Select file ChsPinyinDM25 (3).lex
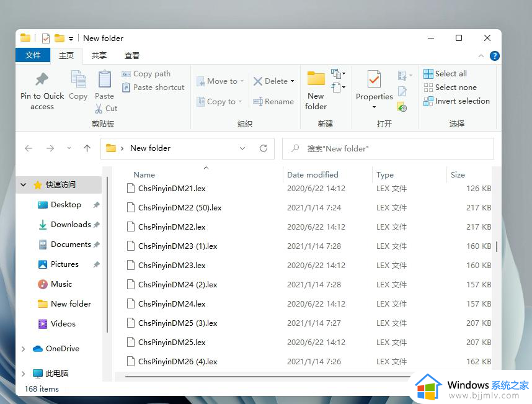The width and height of the screenshot is (532, 404). [x=177, y=323]
